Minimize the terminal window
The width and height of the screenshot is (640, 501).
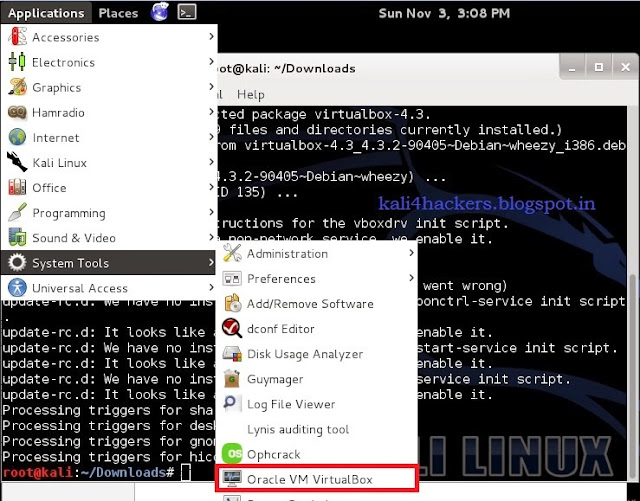572,67
